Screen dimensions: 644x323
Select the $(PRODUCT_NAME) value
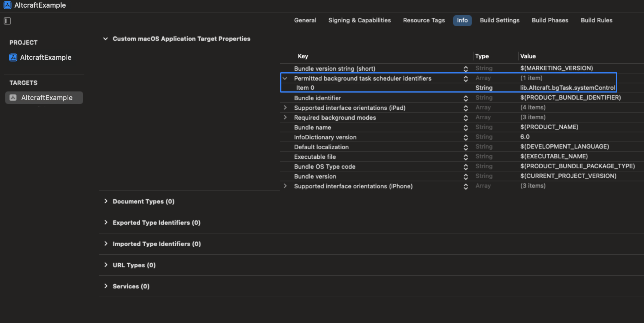549,127
